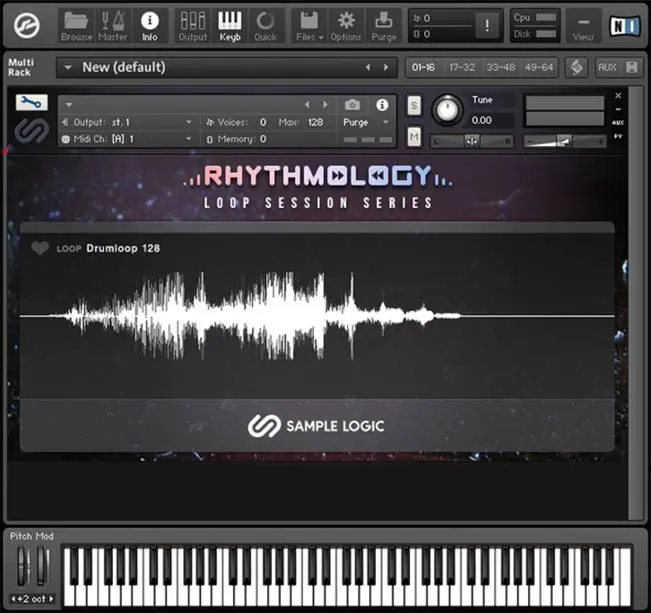651x613 pixels.
Task: Go to previous multi preset
Action: click(368, 67)
